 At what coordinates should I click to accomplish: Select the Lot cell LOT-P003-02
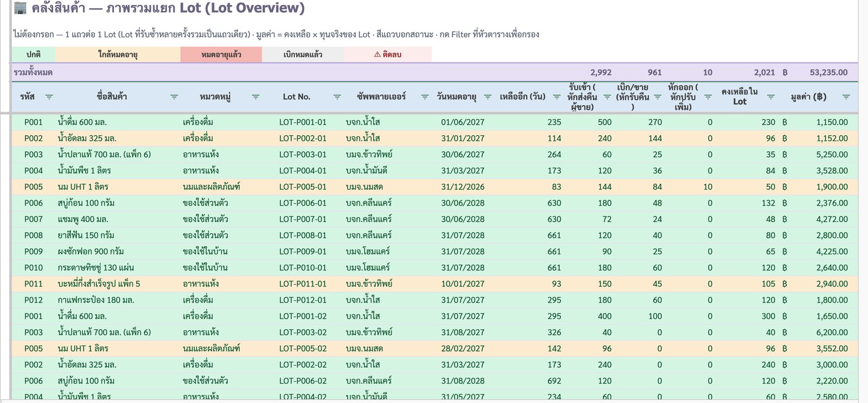pos(303,332)
